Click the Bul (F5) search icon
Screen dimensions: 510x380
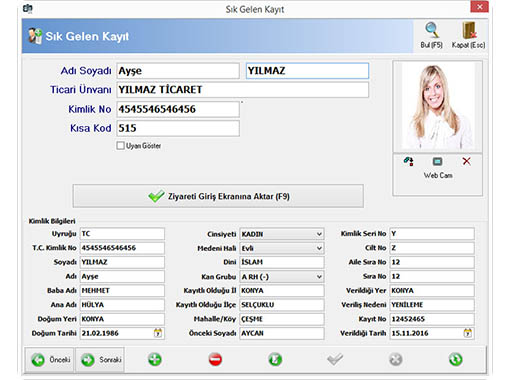click(431, 30)
